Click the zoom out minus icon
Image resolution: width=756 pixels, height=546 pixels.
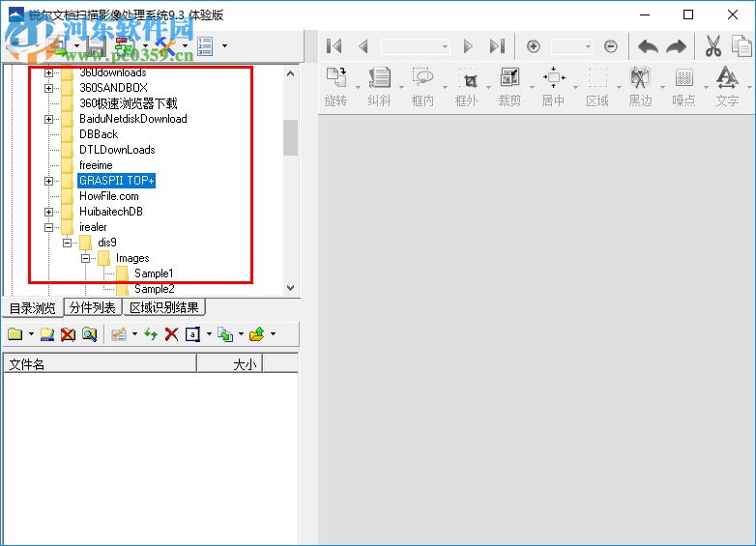(x=610, y=46)
